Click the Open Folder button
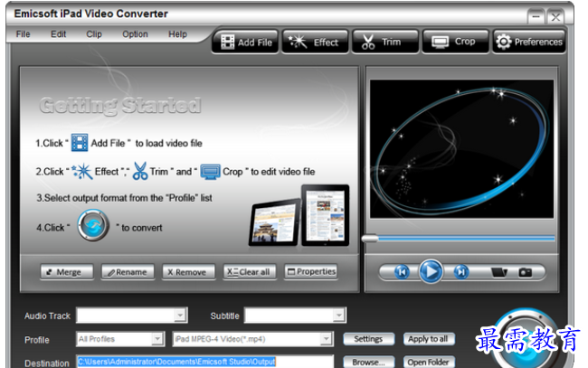588x368 pixels. pos(429,362)
